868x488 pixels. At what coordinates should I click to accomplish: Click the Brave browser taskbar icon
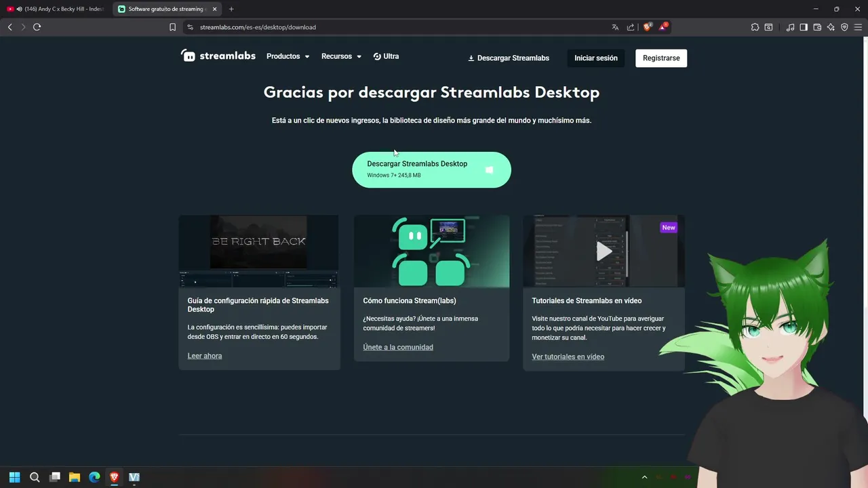[x=114, y=477]
